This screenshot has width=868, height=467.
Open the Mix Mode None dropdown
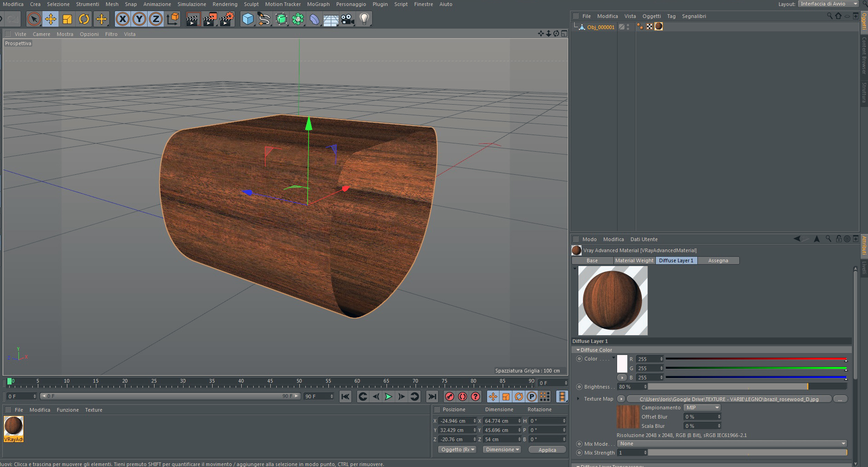[x=731, y=443]
